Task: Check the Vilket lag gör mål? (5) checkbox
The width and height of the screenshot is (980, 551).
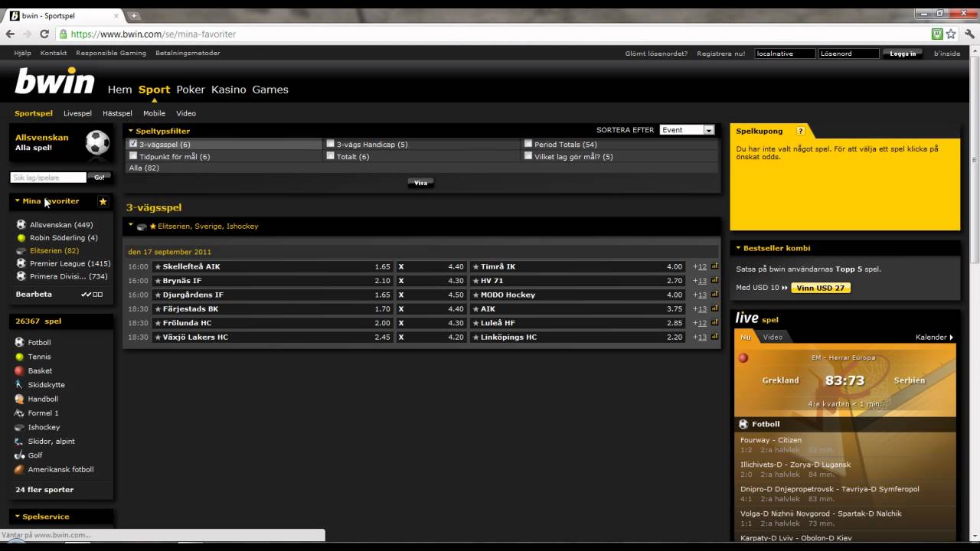Action: click(528, 156)
